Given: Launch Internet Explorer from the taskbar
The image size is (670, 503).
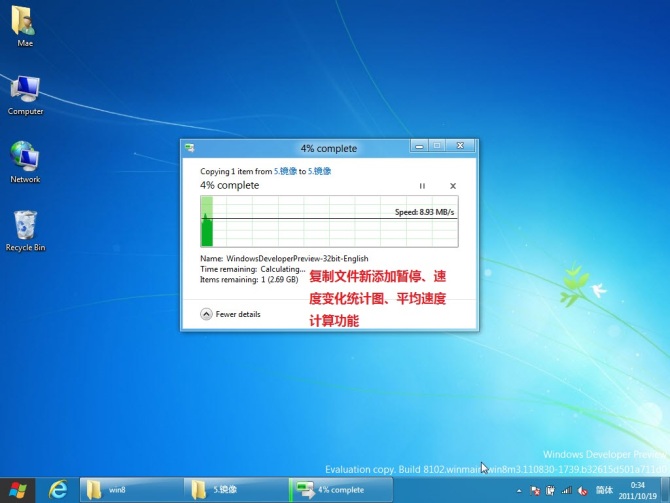Looking at the screenshot, I should [x=58, y=490].
